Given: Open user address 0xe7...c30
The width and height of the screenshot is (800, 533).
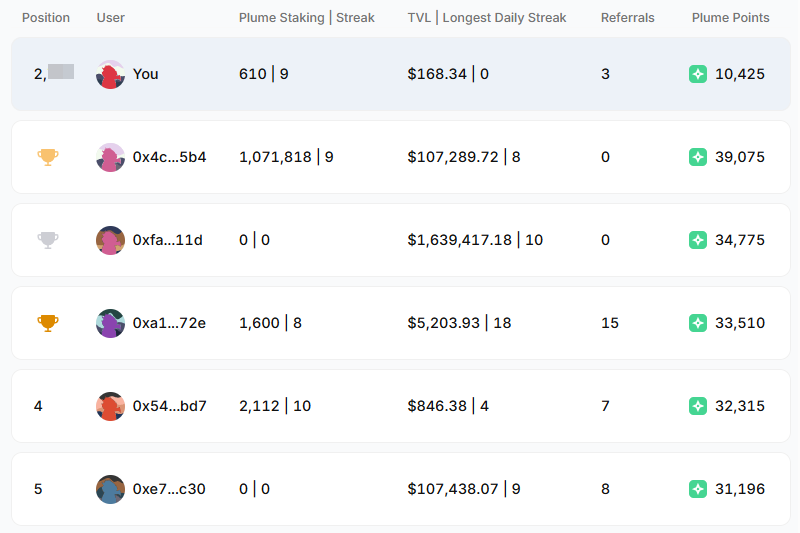Looking at the screenshot, I should point(169,489).
